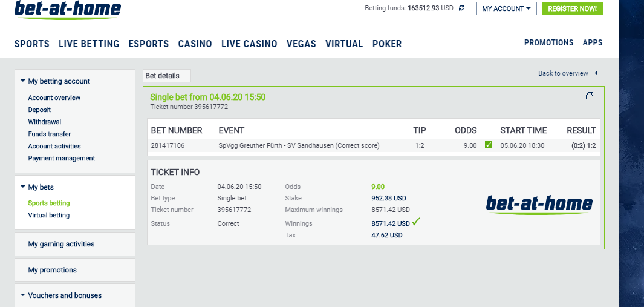Screen dimensions: 644x307
Task: Open the MY ACCOUNT dropdown
Action: 506,8
